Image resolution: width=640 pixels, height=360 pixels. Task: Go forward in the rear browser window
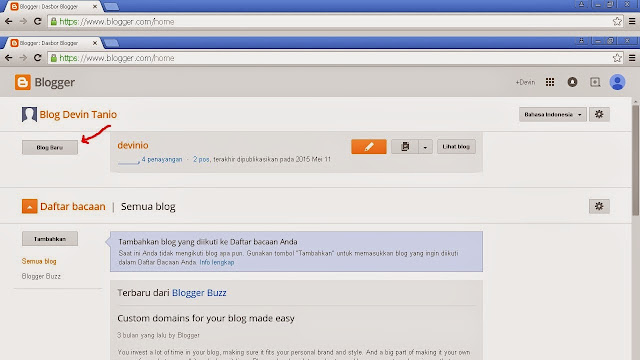23,21
